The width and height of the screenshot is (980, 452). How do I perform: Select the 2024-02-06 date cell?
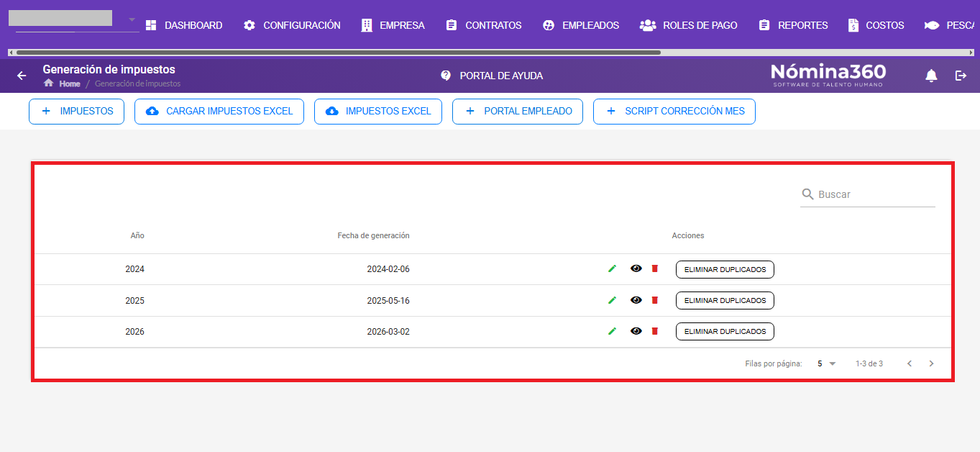388,269
